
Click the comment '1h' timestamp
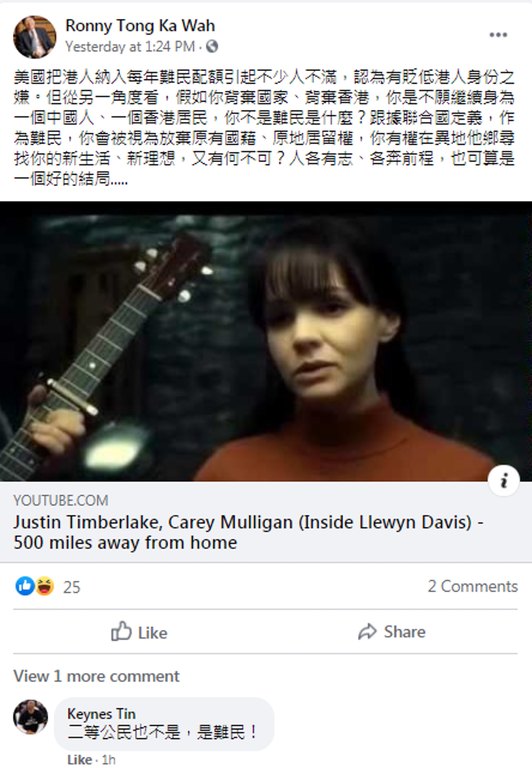pos(109,760)
